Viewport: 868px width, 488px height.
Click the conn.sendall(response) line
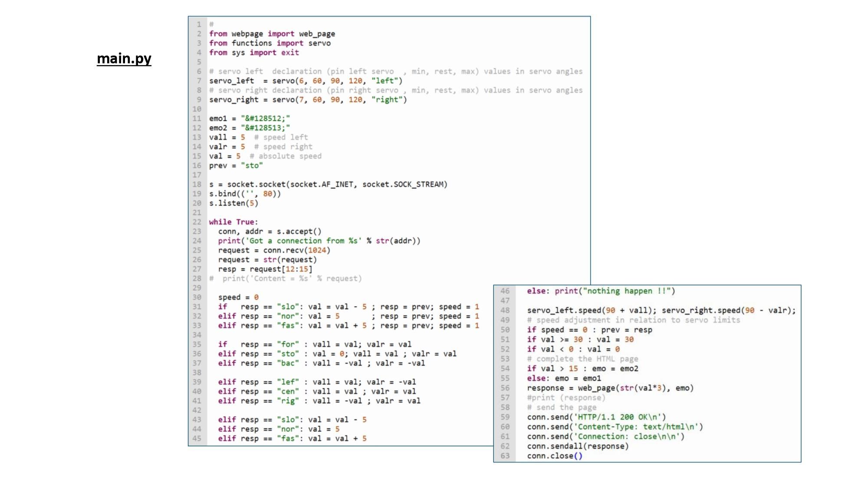tap(578, 446)
